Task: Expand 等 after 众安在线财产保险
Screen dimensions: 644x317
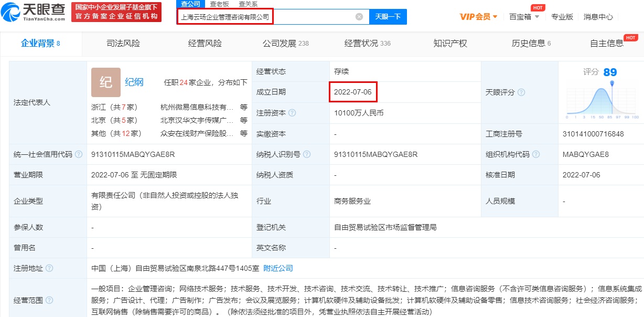Action: click(x=244, y=133)
